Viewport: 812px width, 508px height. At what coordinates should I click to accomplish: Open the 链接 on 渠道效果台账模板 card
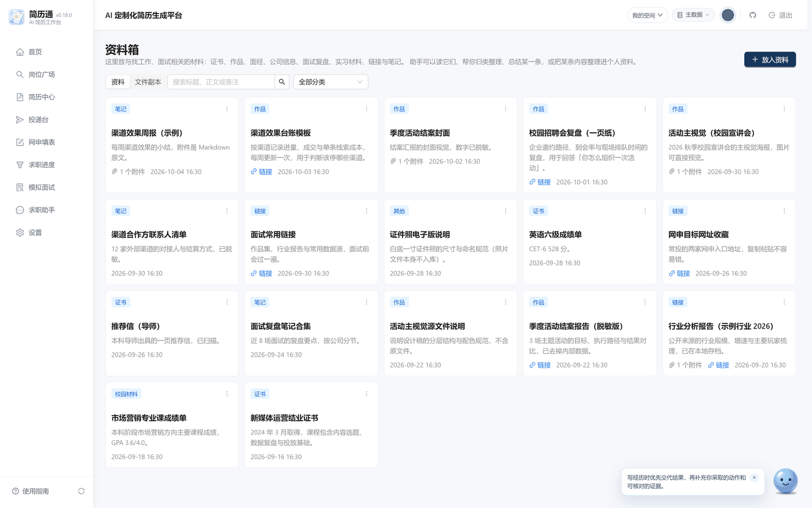point(262,172)
